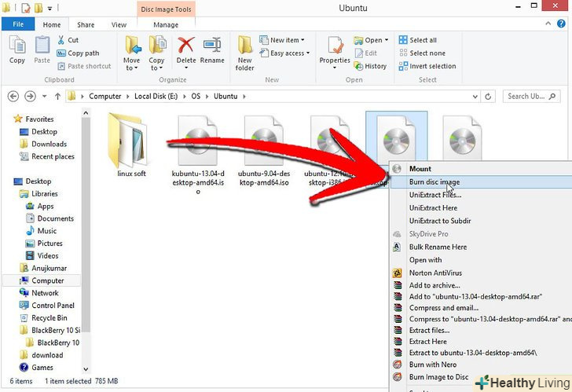Click Local Disk (E:) in the address bar

click(156, 97)
